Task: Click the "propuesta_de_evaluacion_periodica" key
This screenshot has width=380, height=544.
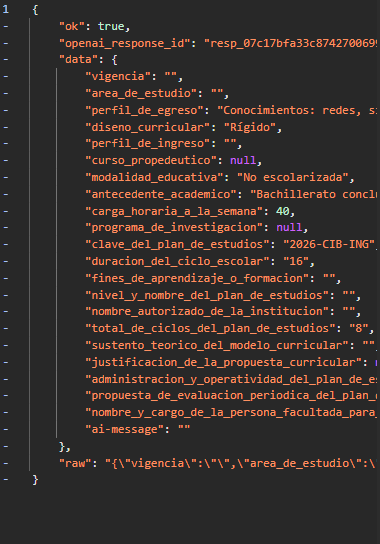Action: [231, 396]
